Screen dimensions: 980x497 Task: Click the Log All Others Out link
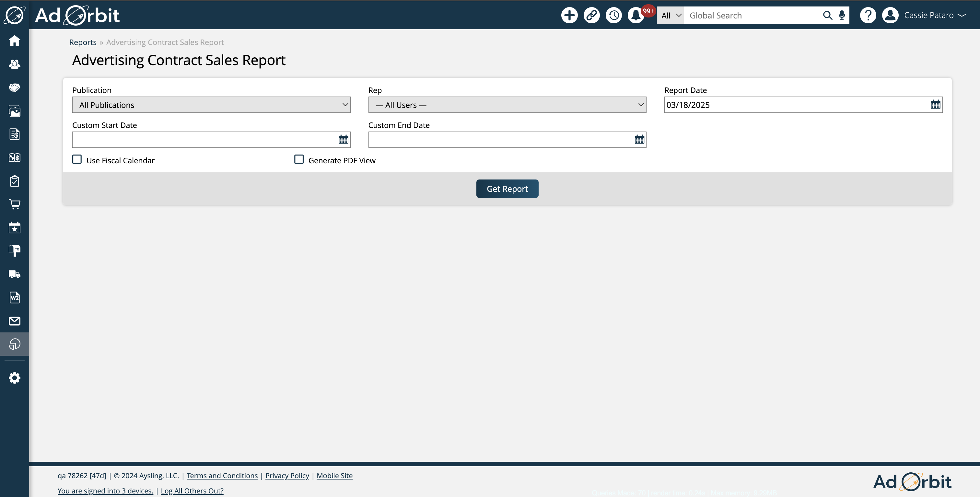[192, 491]
